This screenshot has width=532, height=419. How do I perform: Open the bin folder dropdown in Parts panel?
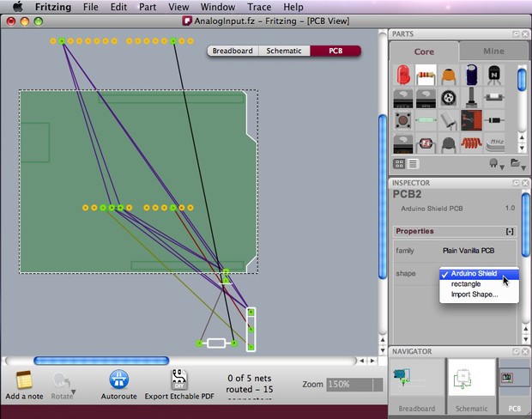[518, 164]
